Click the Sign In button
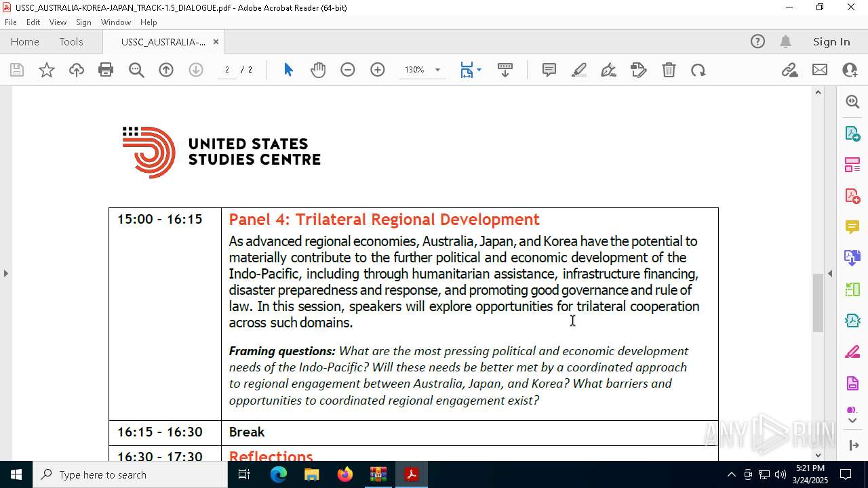 click(831, 41)
